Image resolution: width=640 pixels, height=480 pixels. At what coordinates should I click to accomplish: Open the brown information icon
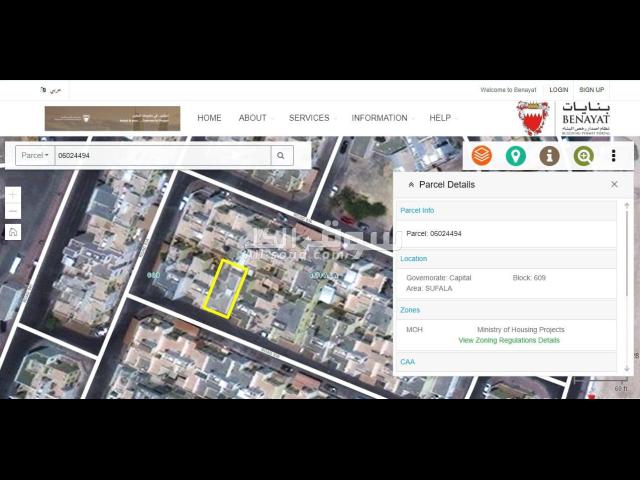[x=549, y=156]
